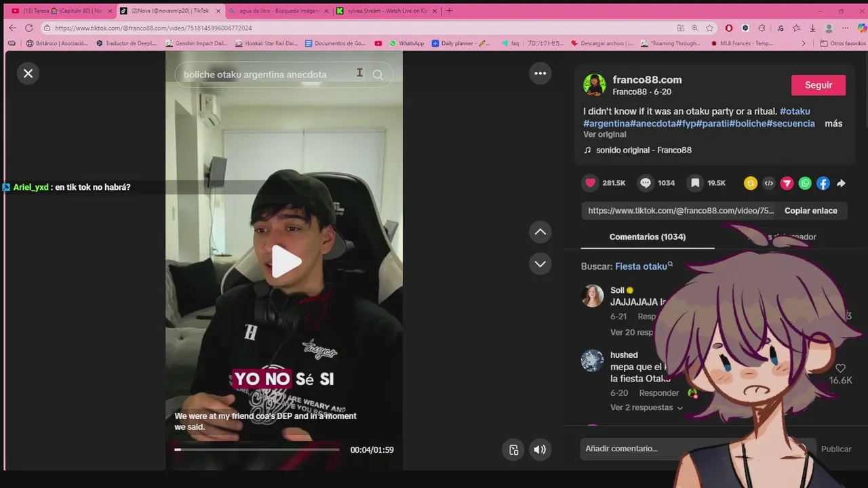This screenshot has height=488, width=868.
Task: Like hushed comment heart 16.6K
Action: tap(841, 369)
